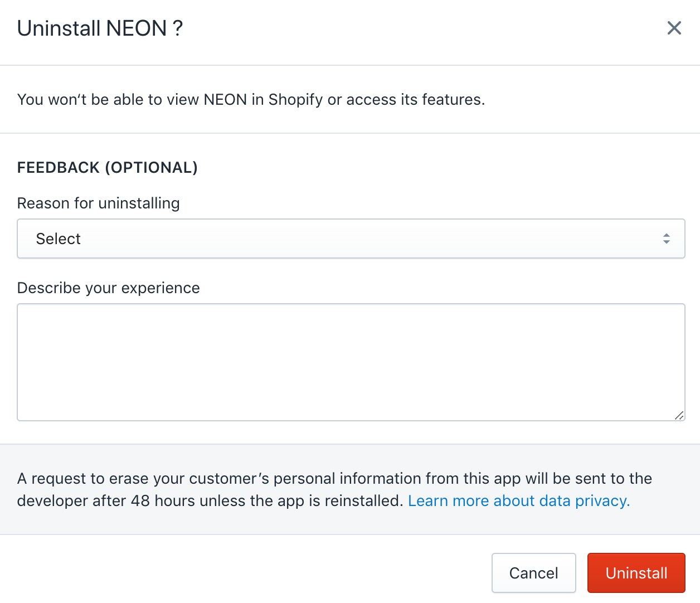Click the 'Reason for uninstalling' label
This screenshot has height=603, width=700.
coord(99,203)
